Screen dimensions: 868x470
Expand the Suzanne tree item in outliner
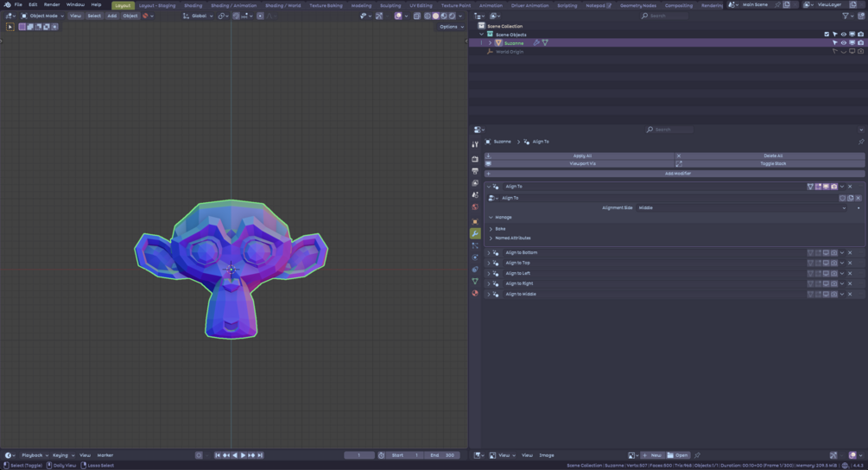[490, 42]
